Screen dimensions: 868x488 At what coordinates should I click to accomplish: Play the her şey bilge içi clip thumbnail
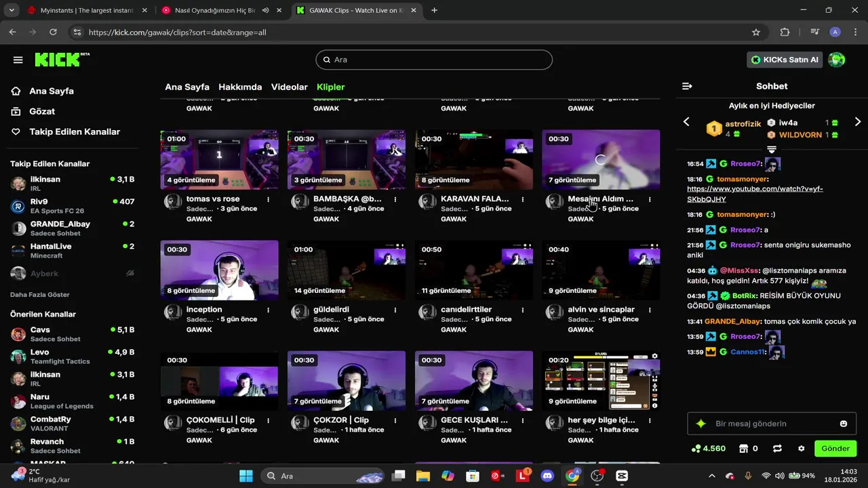(x=601, y=381)
